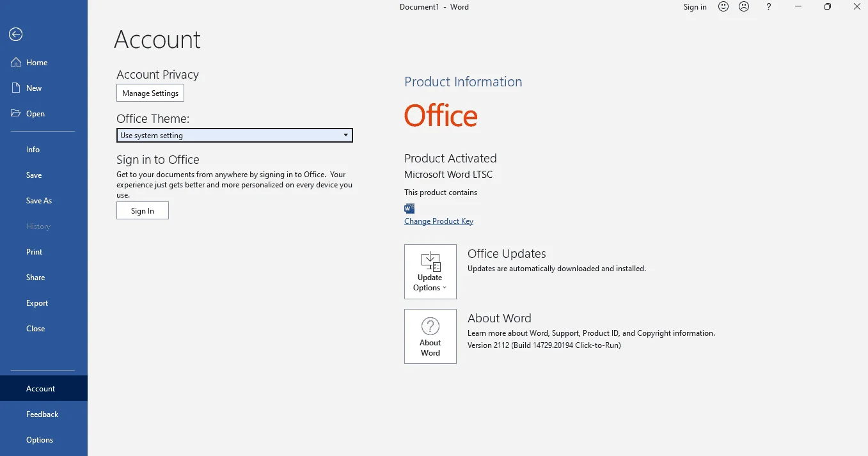Select the Account tab in sidebar
This screenshot has height=456, width=868.
pos(43,389)
